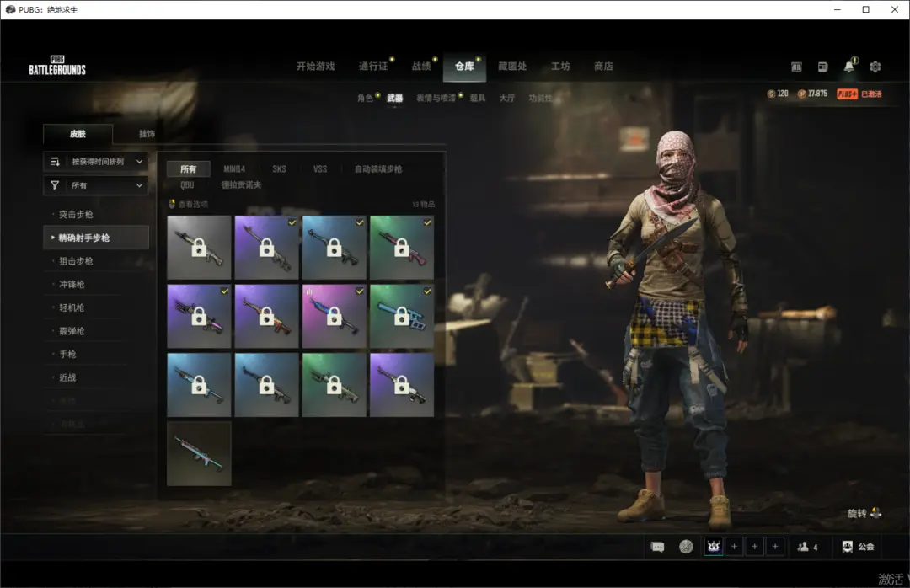Open the 武器 sub-tab
The image size is (910, 588).
coord(394,98)
